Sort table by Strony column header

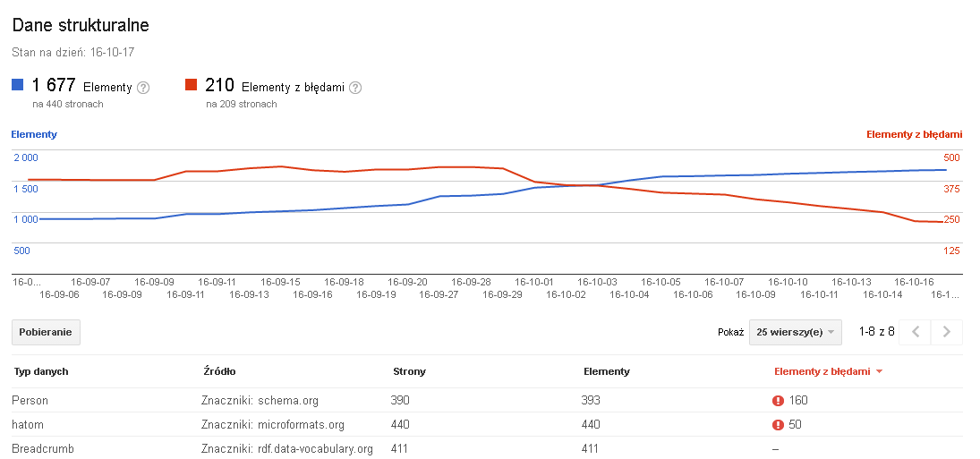409,371
